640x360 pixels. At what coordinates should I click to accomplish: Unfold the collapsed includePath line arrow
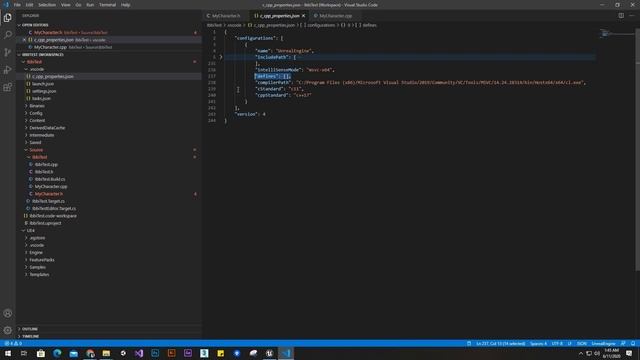tap(221, 57)
